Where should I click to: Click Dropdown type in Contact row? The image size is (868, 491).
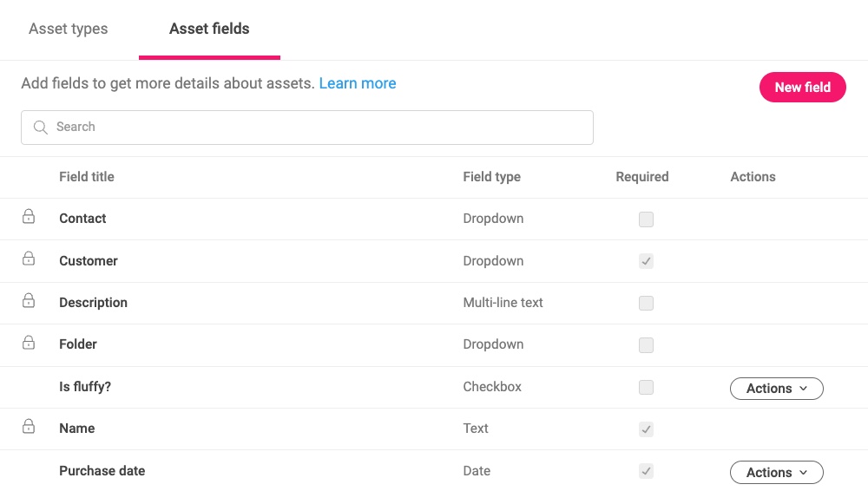click(493, 219)
